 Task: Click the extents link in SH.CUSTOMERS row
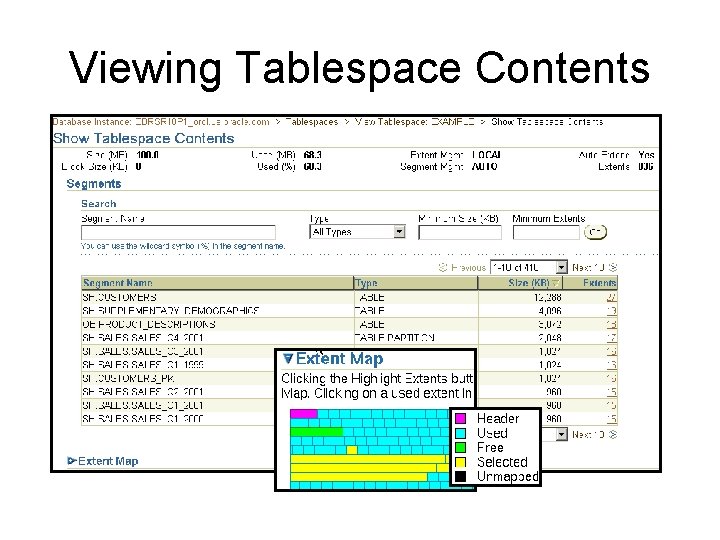pyautogui.click(x=612, y=298)
